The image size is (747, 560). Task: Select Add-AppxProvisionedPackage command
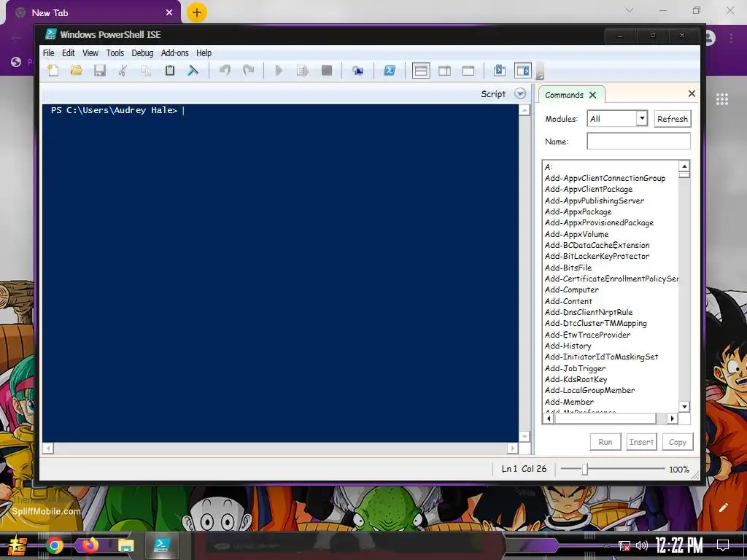pos(600,223)
